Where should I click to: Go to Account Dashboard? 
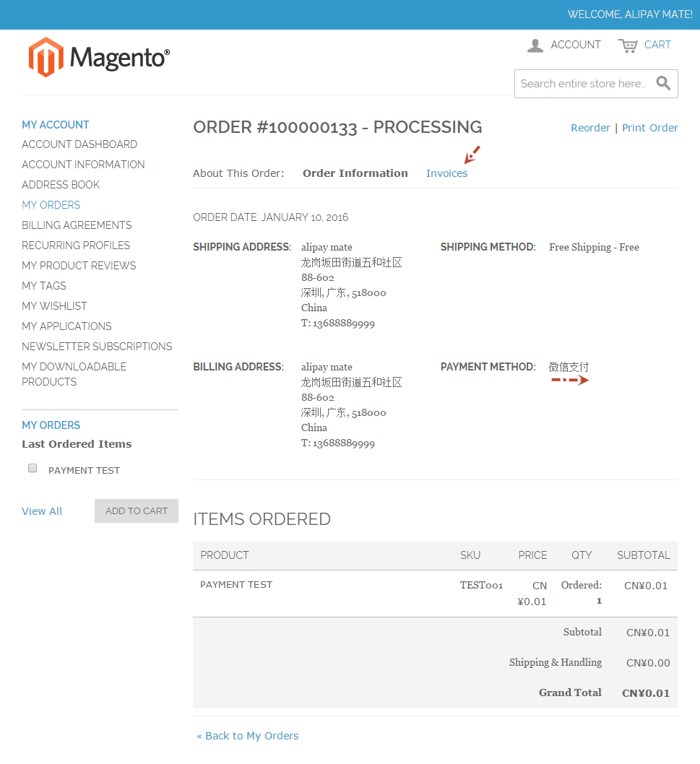click(x=79, y=144)
